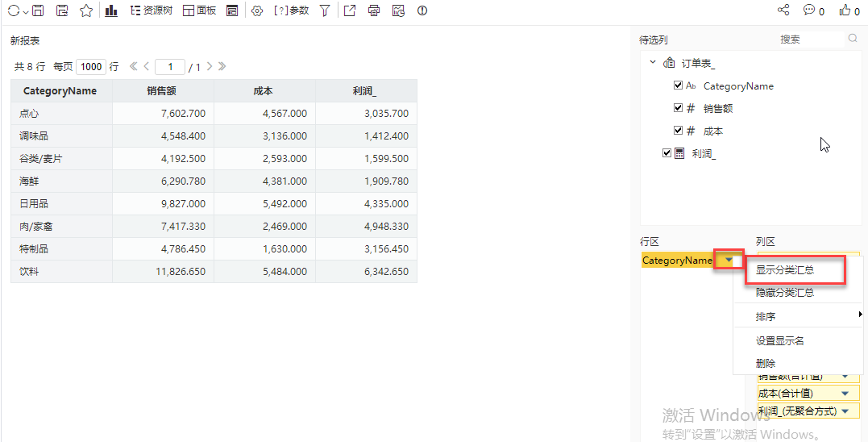The height and width of the screenshot is (442, 868).
Task: Open dropdown arrow next to refresh icon
Action: click(26, 11)
